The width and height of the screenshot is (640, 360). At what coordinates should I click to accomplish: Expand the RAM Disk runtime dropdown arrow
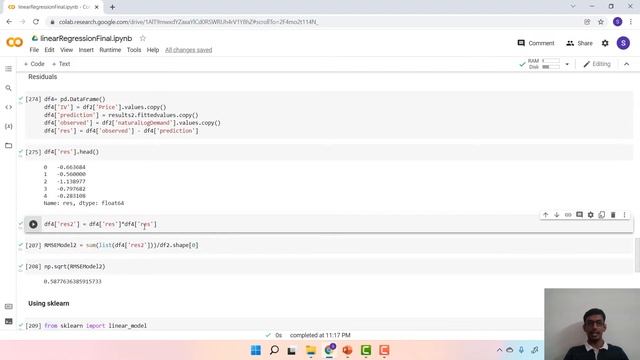click(567, 64)
